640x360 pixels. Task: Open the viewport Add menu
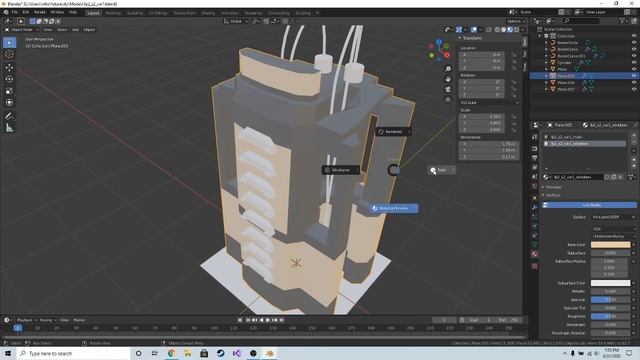(76, 30)
